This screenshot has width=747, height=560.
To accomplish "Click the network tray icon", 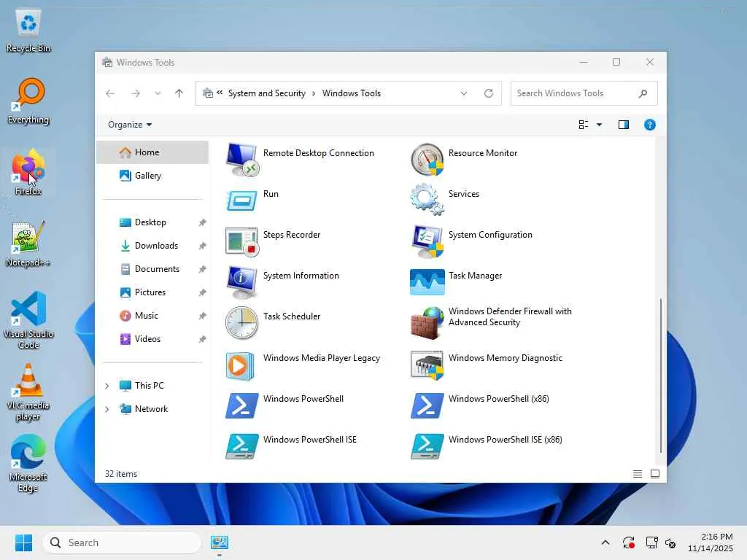I will (x=651, y=542).
